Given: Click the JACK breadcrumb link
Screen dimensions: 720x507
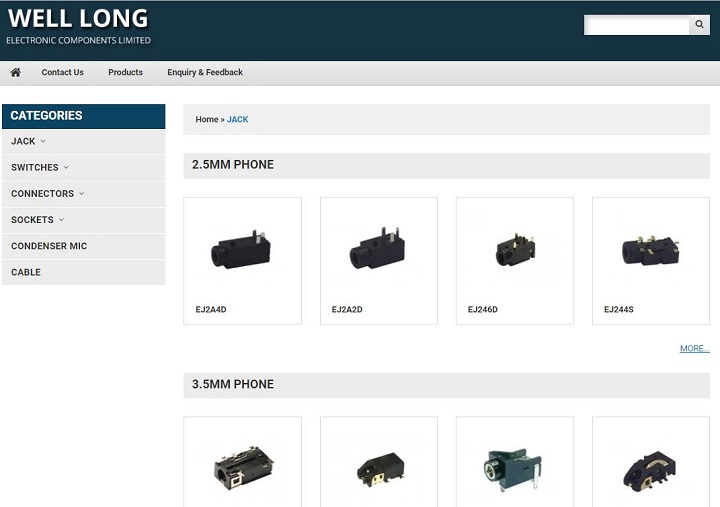Looking at the screenshot, I should (237, 119).
